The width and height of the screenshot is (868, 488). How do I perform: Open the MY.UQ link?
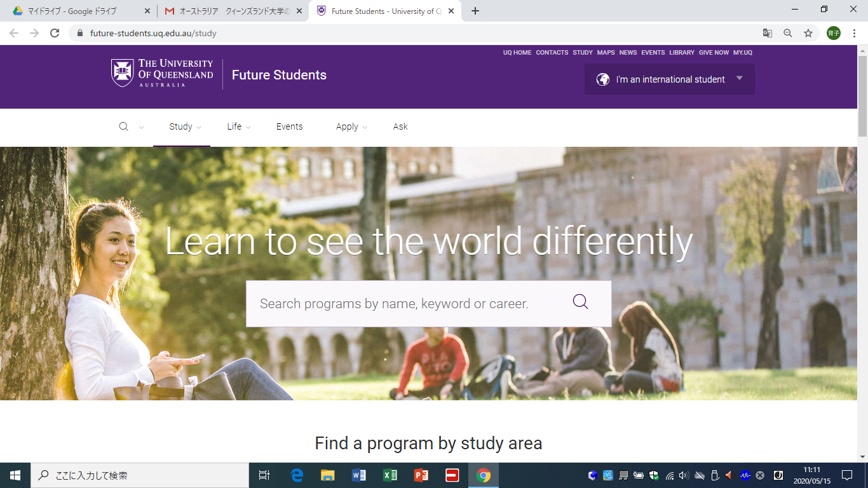coord(743,53)
